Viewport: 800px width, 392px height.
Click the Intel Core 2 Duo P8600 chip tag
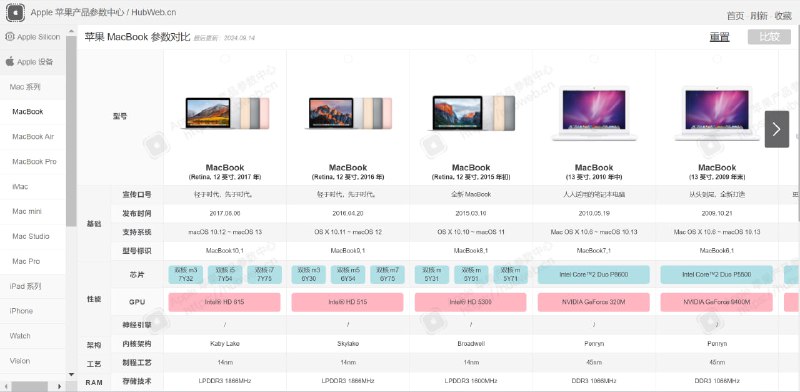click(x=594, y=275)
